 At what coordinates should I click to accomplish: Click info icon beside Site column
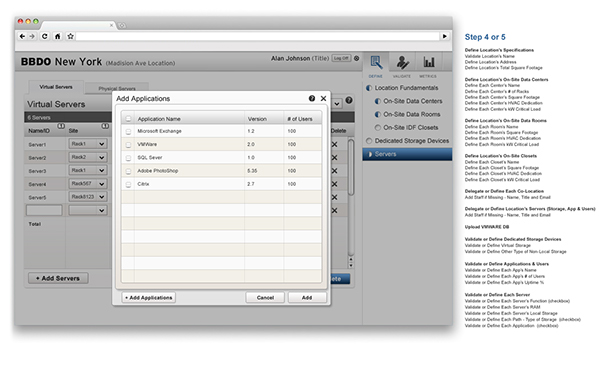(105, 126)
